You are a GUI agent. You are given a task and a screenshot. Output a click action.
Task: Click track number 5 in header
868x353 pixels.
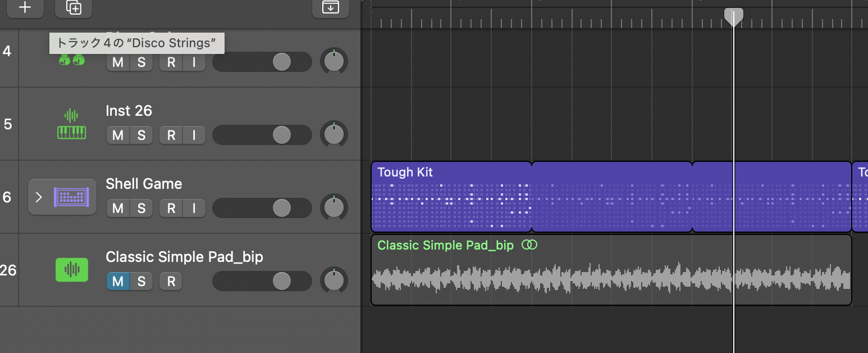point(8,124)
